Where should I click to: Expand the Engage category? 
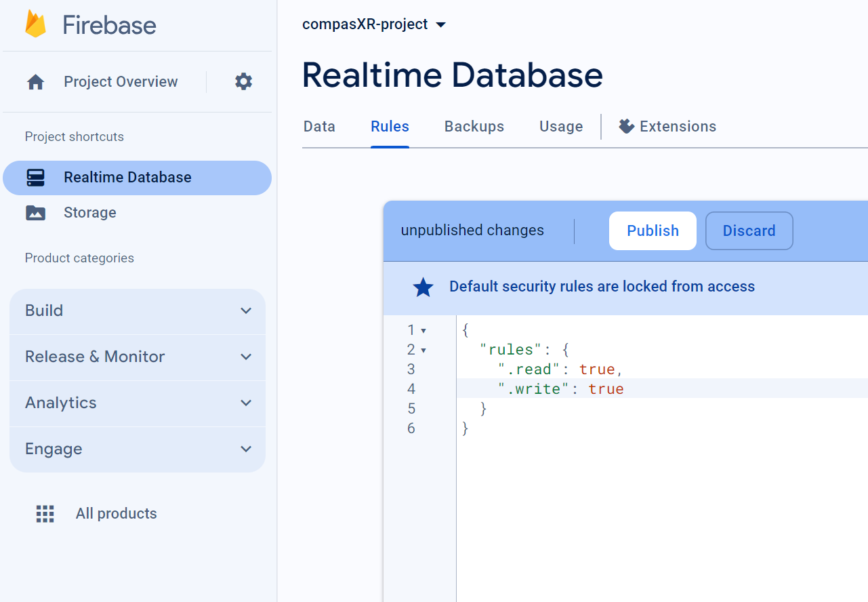click(x=246, y=449)
